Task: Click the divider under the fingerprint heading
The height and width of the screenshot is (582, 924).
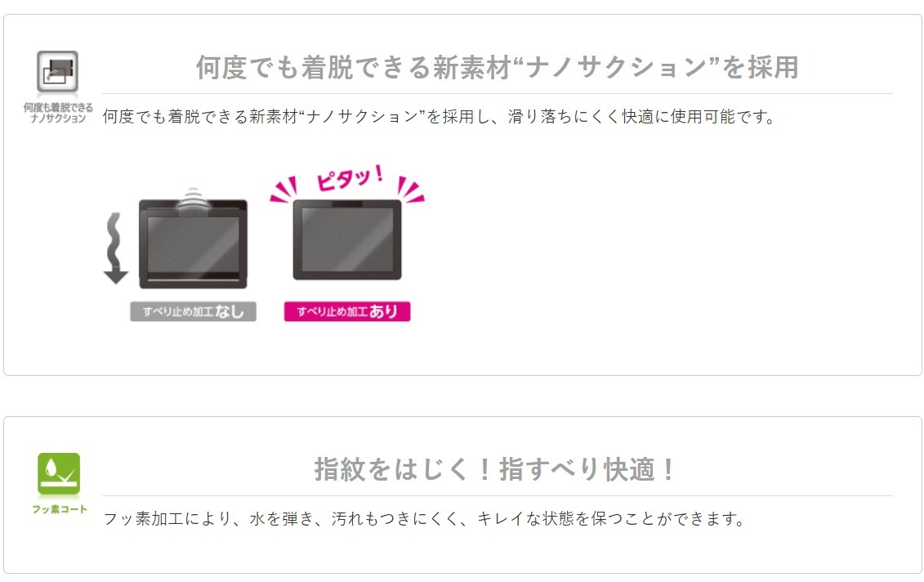Action: (498, 496)
